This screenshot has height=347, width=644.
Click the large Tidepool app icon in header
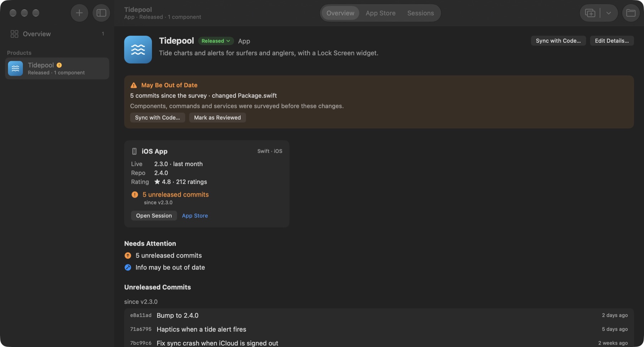point(138,50)
